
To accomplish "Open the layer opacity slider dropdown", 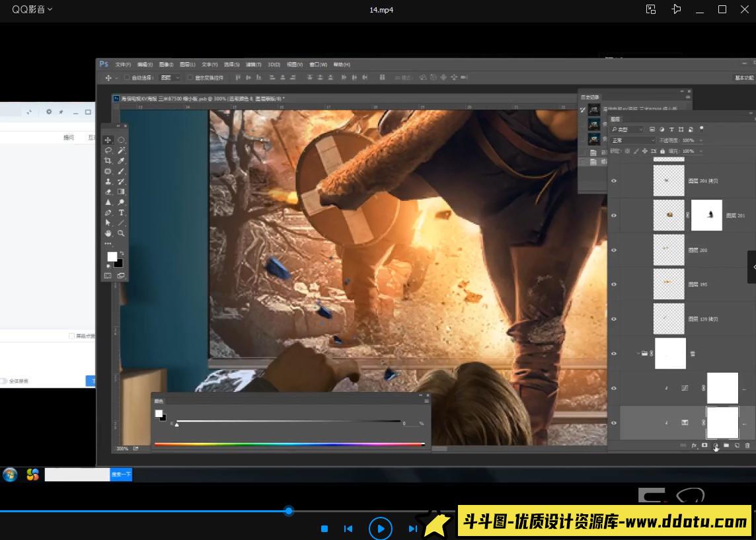I will click(700, 140).
